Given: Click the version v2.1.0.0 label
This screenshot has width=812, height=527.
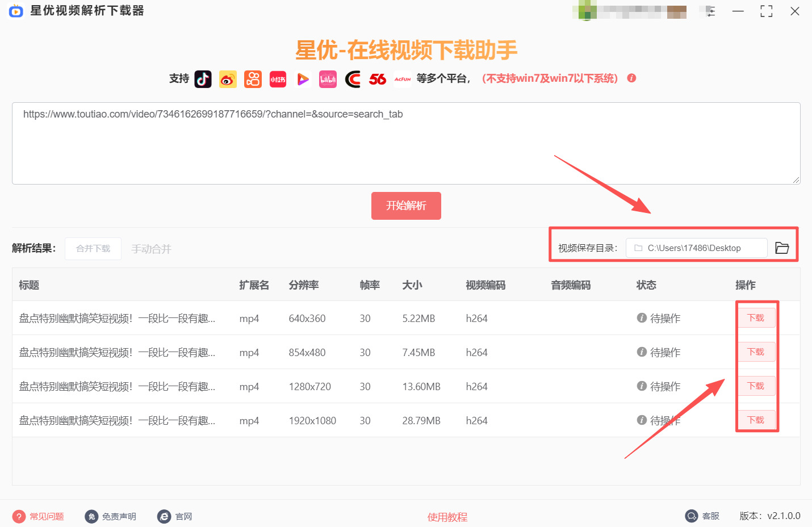Looking at the screenshot, I should coord(770,516).
